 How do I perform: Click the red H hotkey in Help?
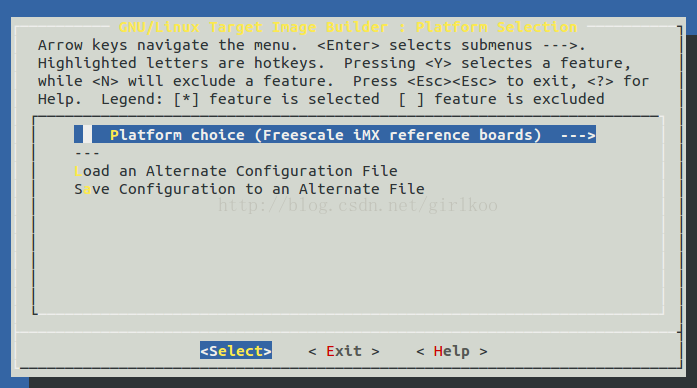[x=438, y=351]
